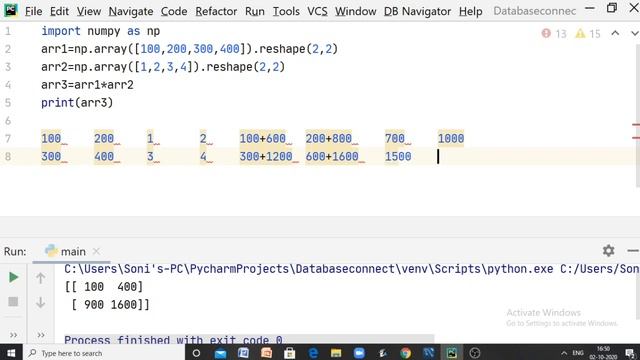
Task: Open the Navigate menu
Action: 131,11
